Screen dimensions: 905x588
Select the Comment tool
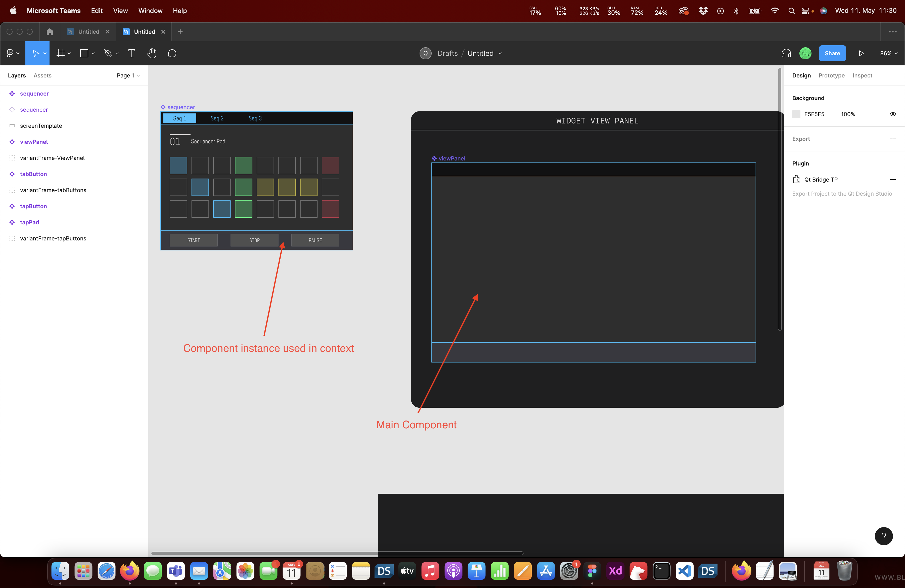click(x=172, y=53)
